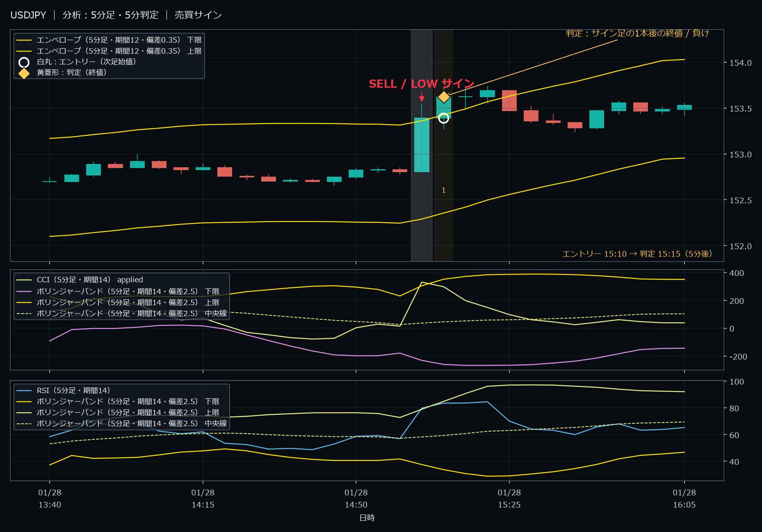Click the white circle icon in the legend

24,62
